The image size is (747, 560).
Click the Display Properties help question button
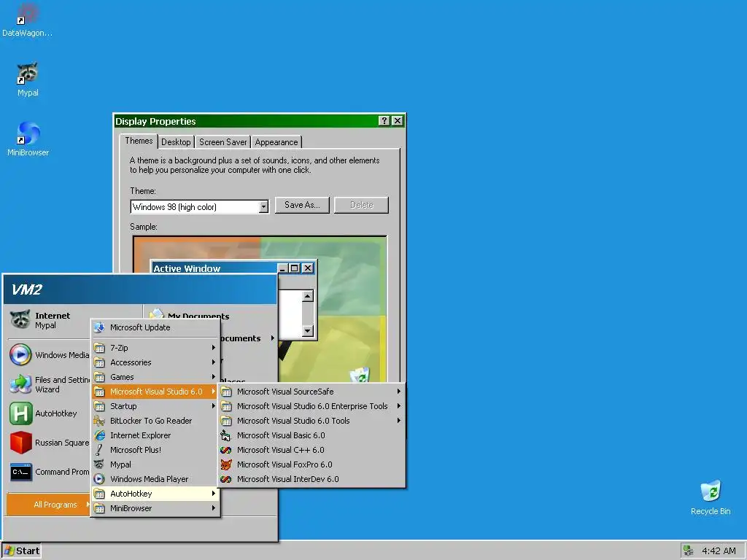point(384,121)
